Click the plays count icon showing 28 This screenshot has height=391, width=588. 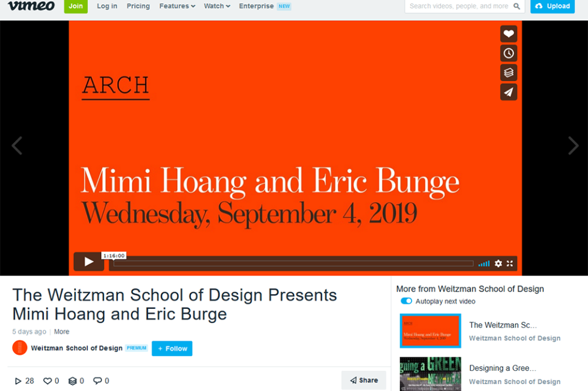[18, 381]
